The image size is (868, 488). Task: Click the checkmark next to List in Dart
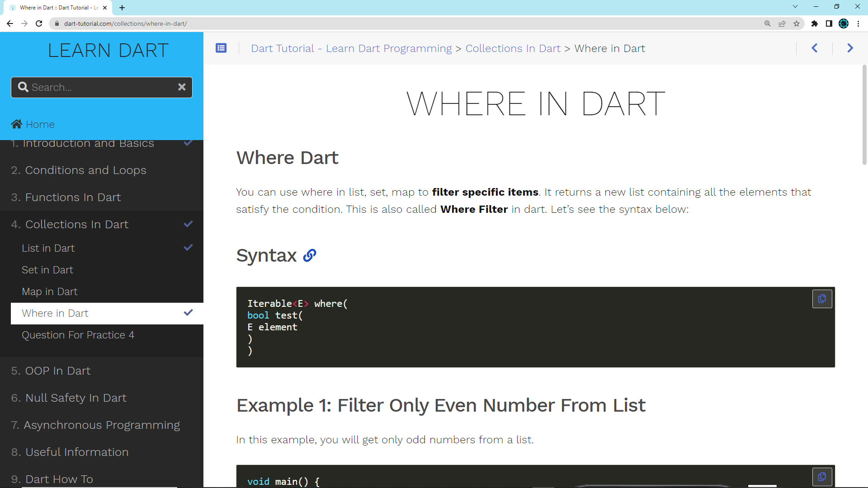(189, 247)
